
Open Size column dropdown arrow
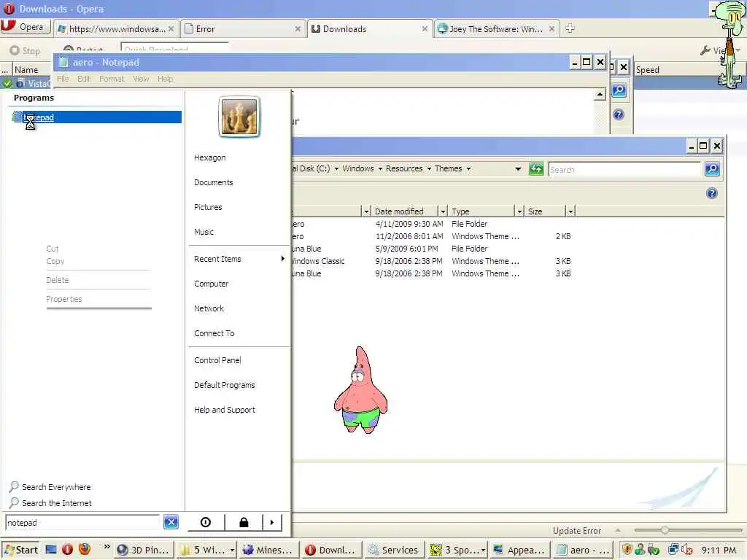pos(570,211)
